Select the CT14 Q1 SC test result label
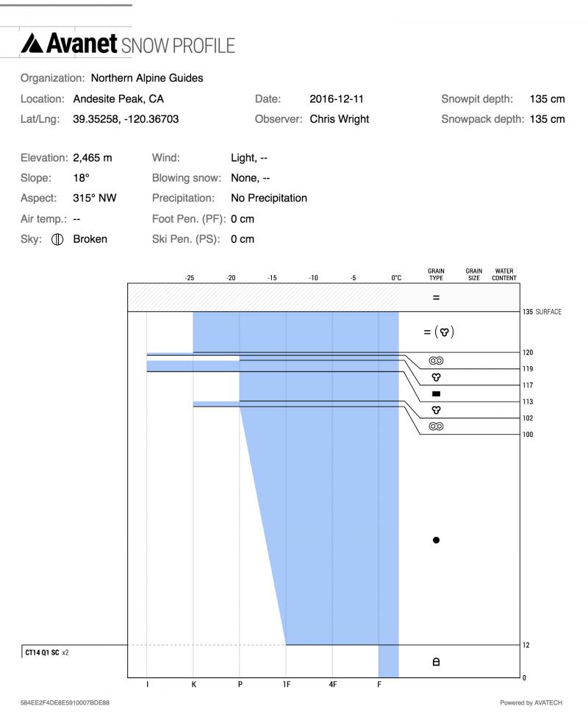Screen dimensions: 588x720 (44, 653)
